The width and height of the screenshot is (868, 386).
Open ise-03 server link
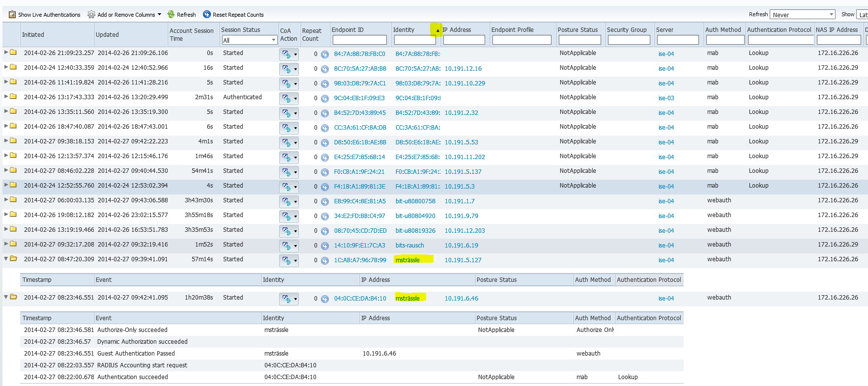[666, 98]
